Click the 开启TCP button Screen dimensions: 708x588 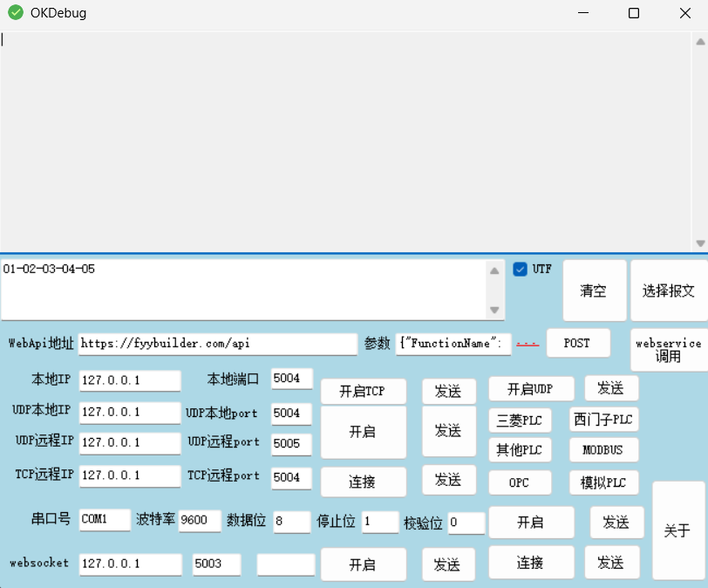(x=363, y=391)
